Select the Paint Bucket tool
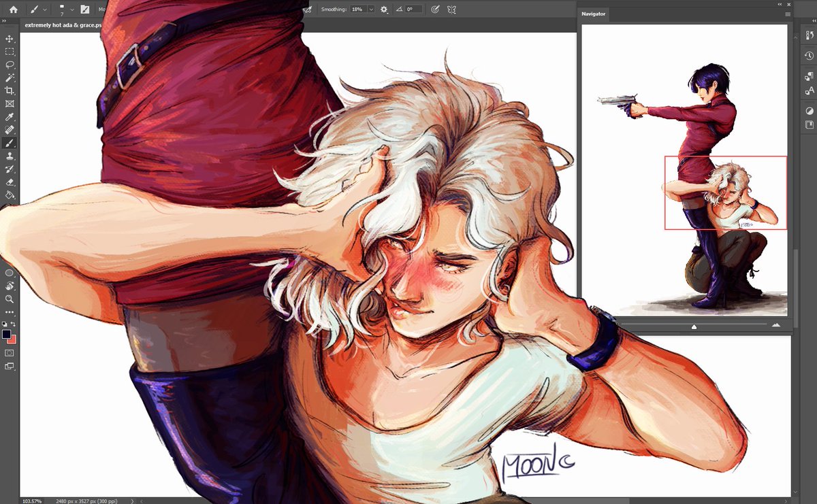817x504 pixels. coord(10,195)
